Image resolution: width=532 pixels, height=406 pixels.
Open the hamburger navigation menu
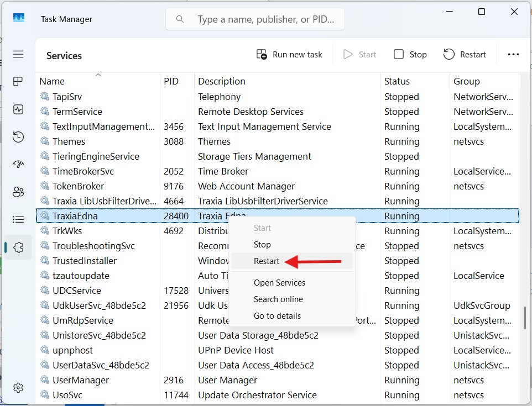18,54
